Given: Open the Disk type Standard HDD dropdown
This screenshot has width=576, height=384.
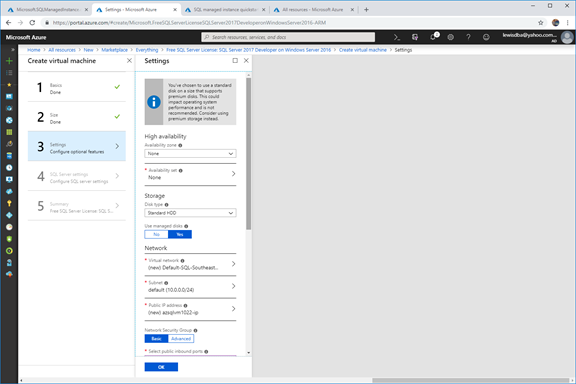Looking at the screenshot, I should 190,213.
